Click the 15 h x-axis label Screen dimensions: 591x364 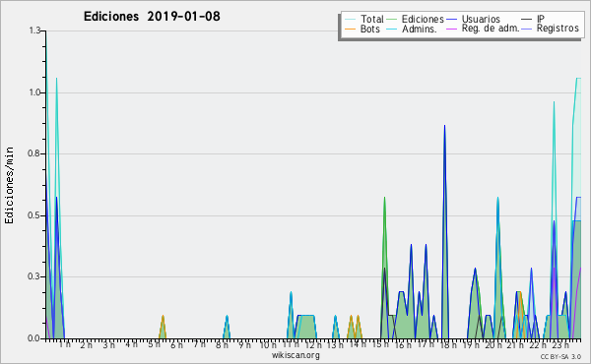[380, 344]
